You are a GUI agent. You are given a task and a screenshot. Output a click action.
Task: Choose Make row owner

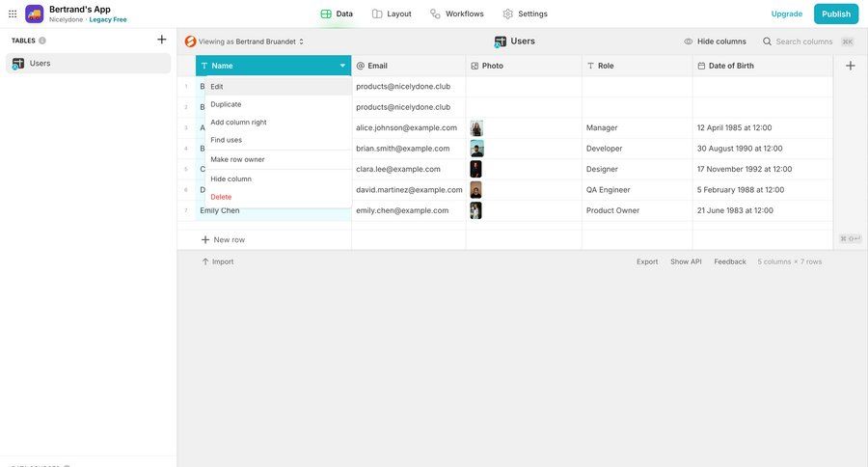pos(279,159)
